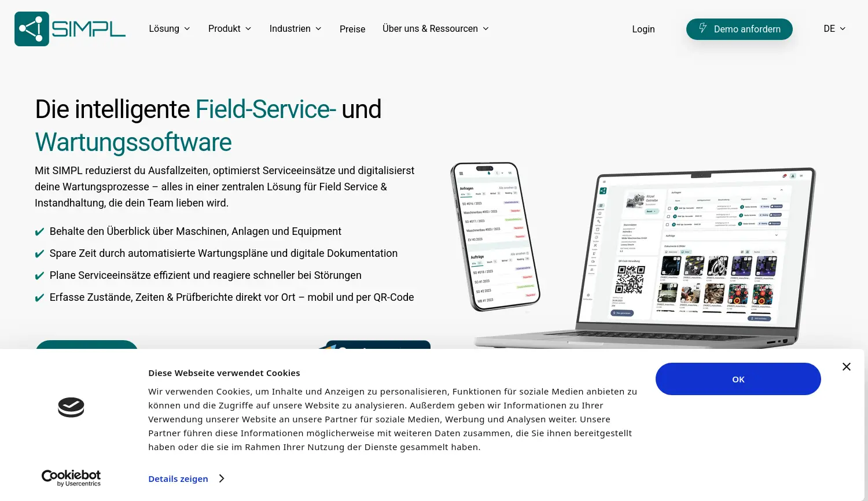Open the Industrien dropdown
Image resolution: width=868 pixels, height=501 pixels.
coord(295,29)
